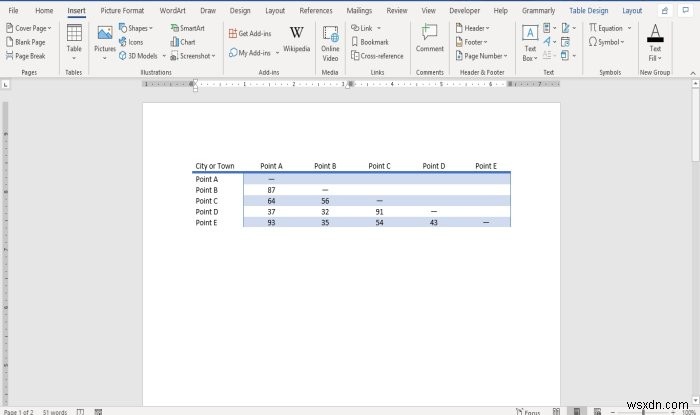Open My Add-ins
Image resolution: width=700 pixels, height=415 pixels.
pyautogui.click(x=250, y=53)
